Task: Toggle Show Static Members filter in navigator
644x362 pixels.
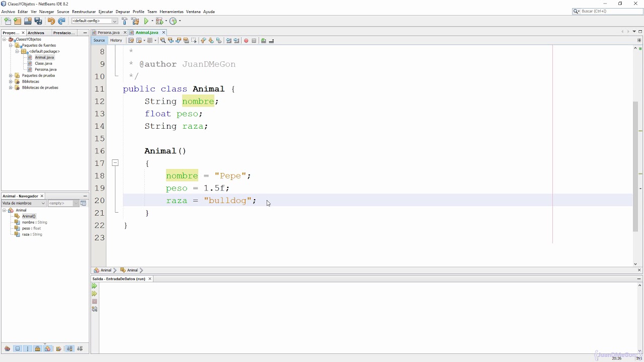Action: point(28,348)
